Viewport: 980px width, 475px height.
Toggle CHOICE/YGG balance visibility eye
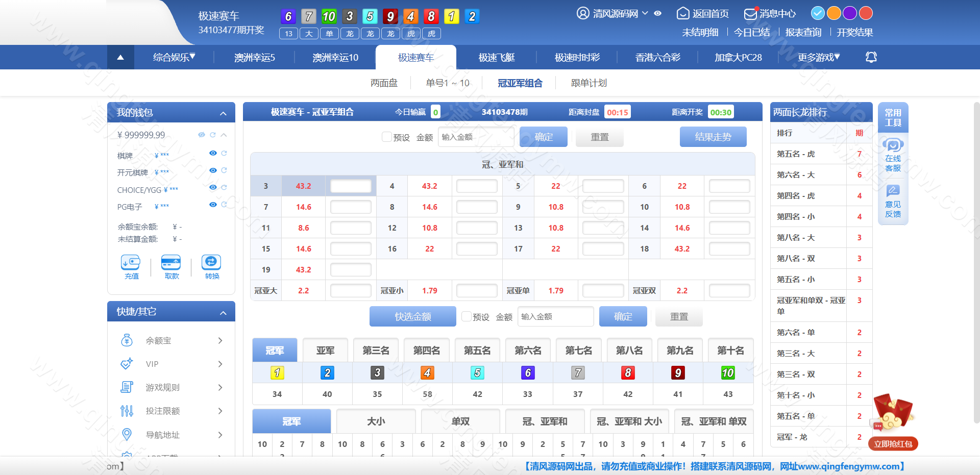click(x=213, y=187)
